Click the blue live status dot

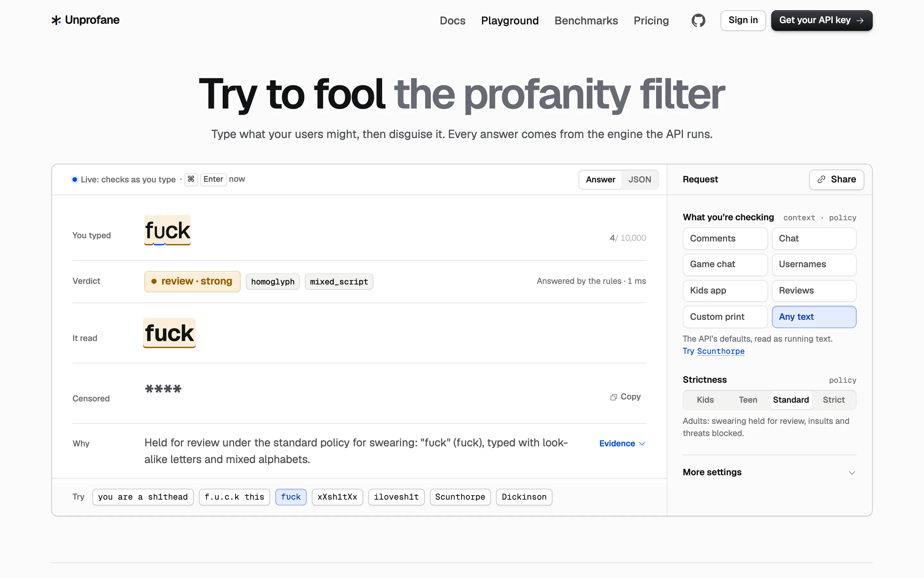[75, 180]
